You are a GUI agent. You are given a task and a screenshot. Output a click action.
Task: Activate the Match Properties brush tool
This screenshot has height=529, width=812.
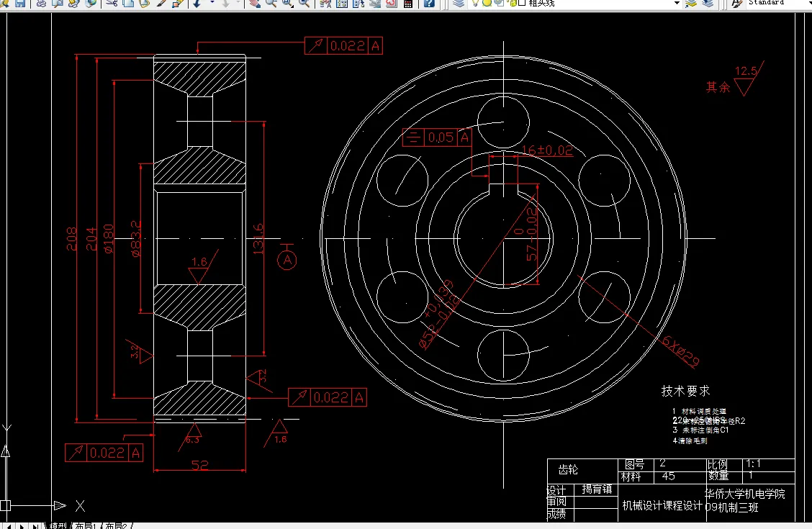(x=161, y=3)
